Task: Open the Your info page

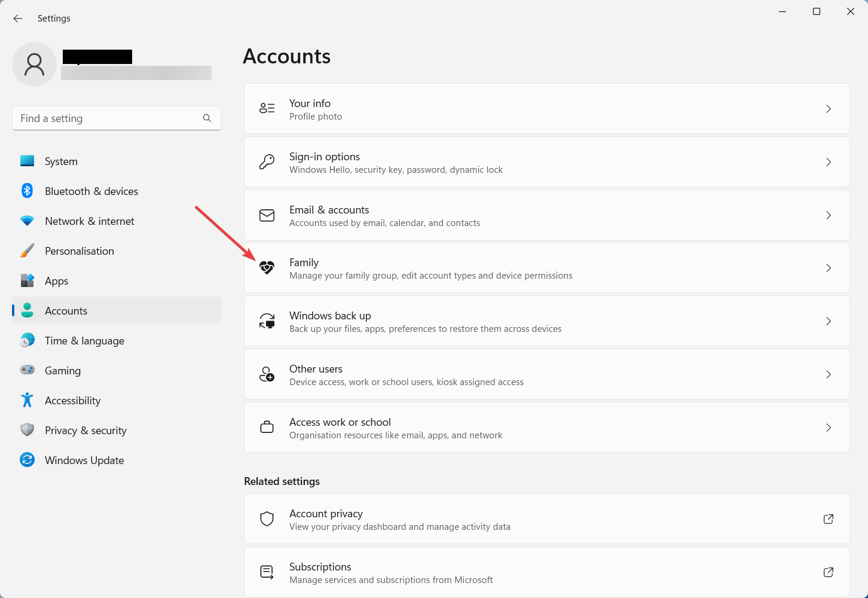Action: coord(547,109)
